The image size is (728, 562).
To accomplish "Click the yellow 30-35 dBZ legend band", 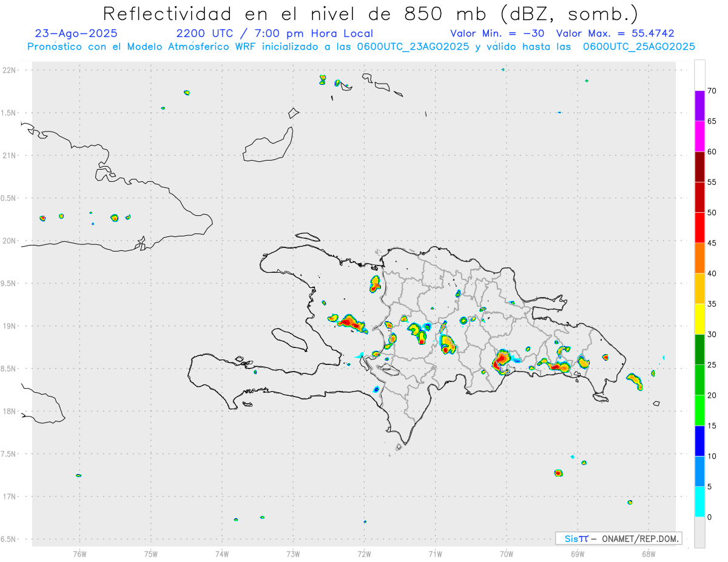I will 699,319.
